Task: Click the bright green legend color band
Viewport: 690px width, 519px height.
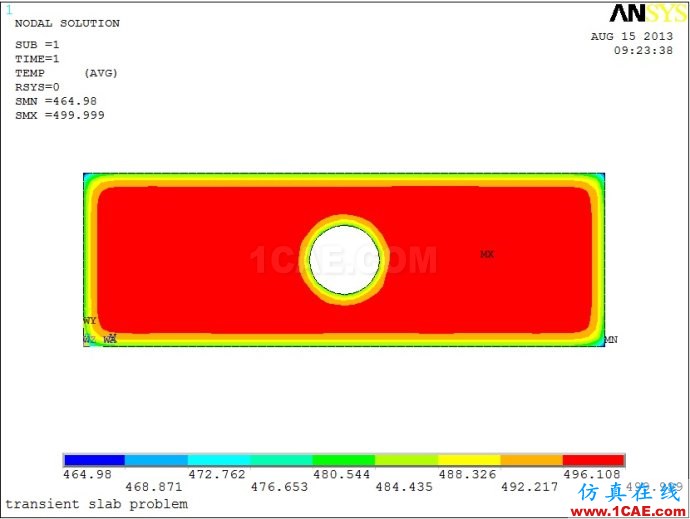Action: [344, 460]
